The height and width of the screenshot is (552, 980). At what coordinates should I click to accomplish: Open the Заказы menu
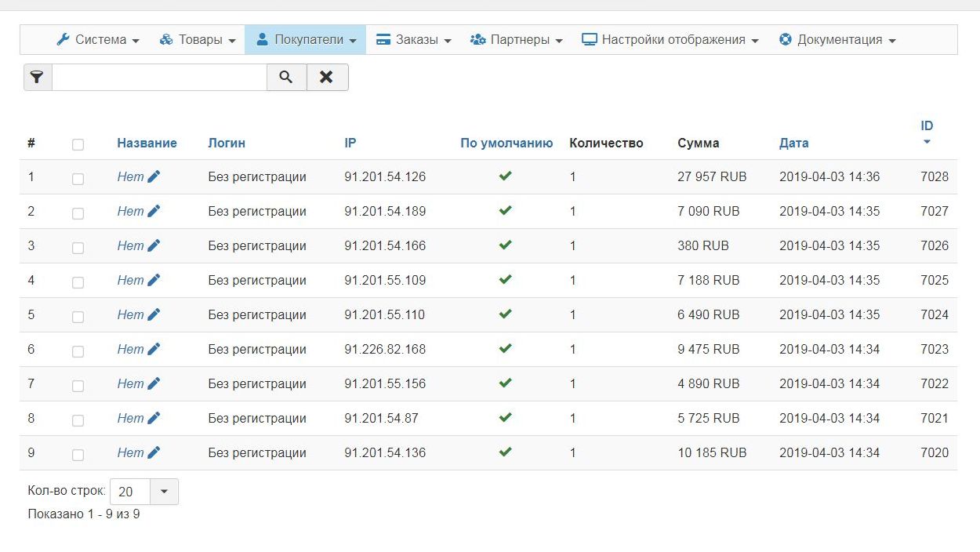(x=414, y=40)
